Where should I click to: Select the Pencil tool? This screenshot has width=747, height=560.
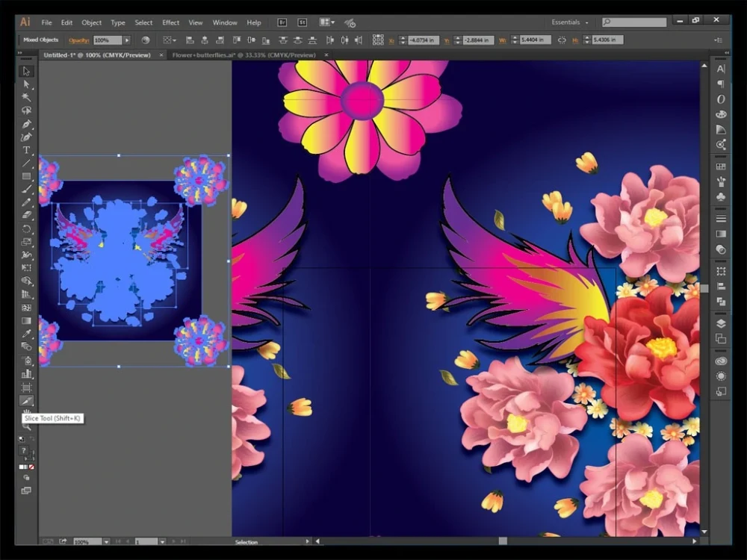26,202
